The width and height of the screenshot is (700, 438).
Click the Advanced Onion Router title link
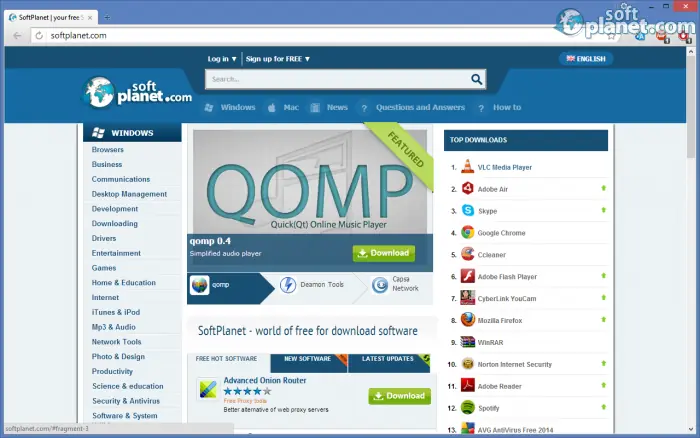265,380
